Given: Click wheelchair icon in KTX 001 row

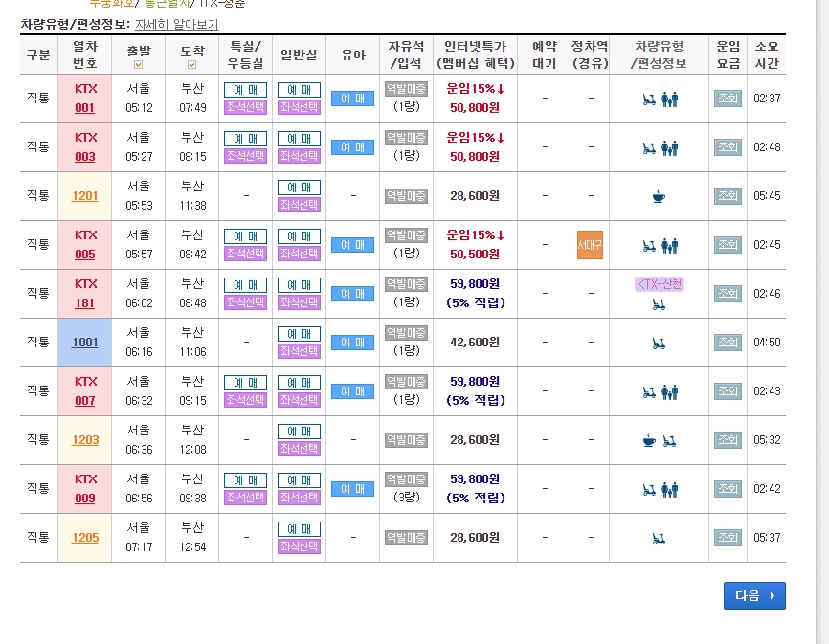Looking at the screenshot, I should (649, 100).
